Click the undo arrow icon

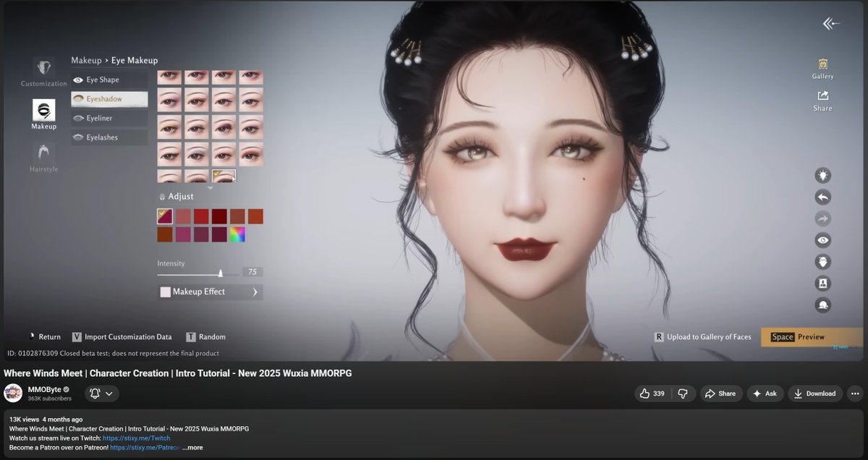(822, 197)
